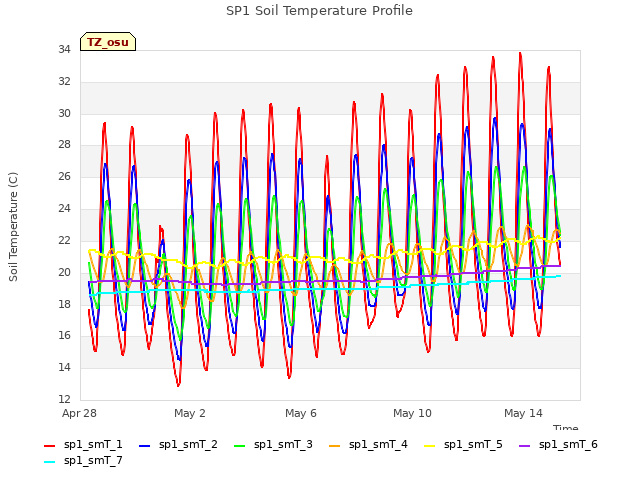Click the Time x-axis title

coord(566,427)
